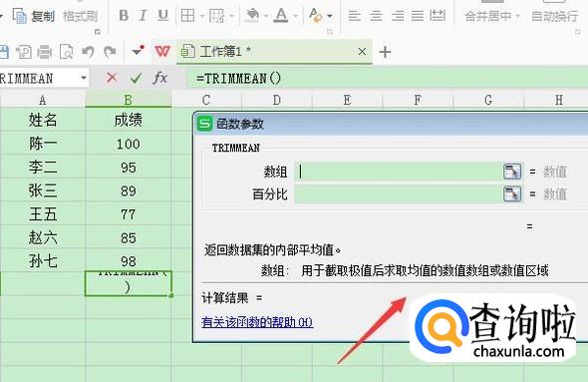This screenshot has width=588, height=382.
Task: Toggle Bold formatting
Action: (124, 16)
